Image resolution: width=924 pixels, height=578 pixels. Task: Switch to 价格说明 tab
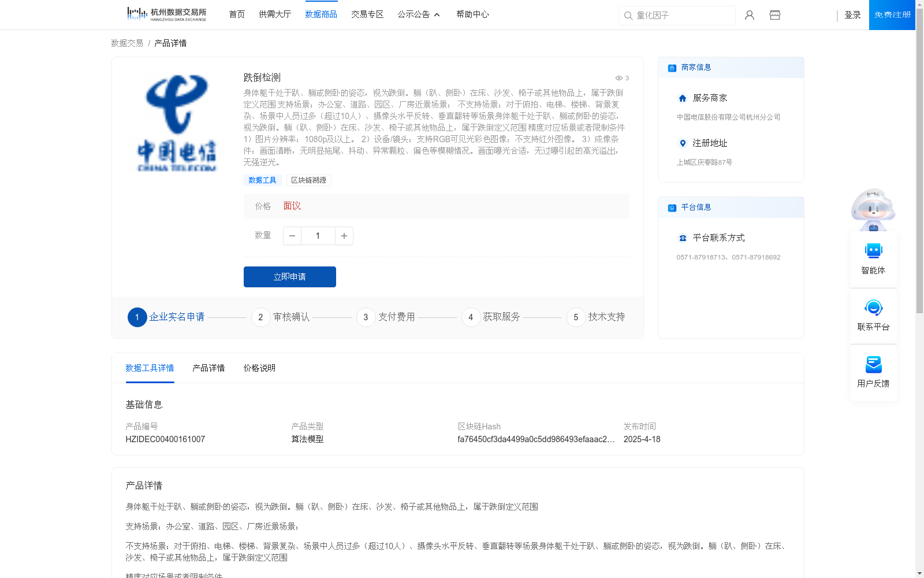[259, 368]
